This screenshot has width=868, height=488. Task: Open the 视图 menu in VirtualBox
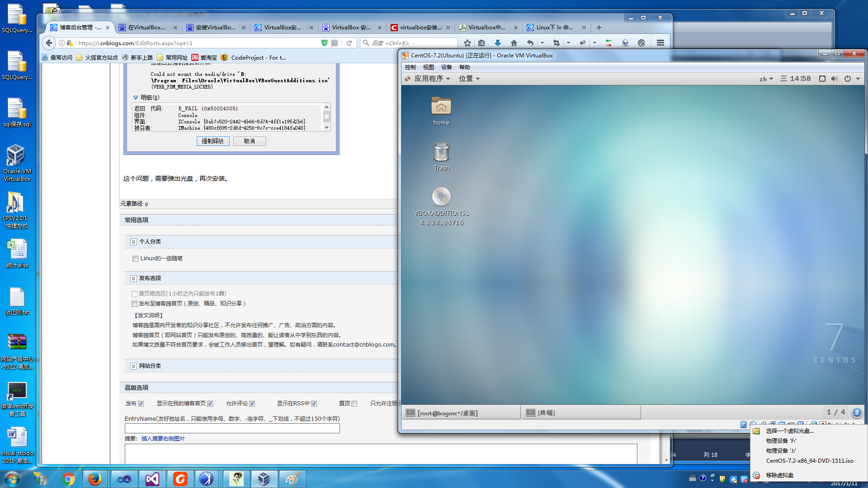tap(428, 67)
